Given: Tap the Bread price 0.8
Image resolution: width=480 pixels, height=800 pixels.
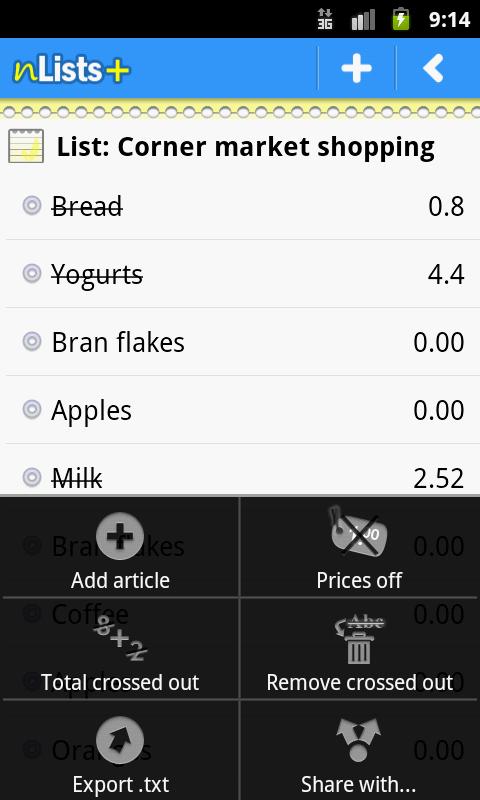Looking at the screenshot, I should pos(446,207).
